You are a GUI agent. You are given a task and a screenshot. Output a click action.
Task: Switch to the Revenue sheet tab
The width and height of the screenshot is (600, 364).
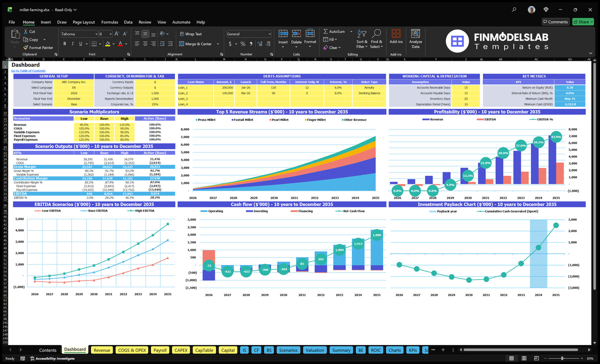click(x=102, y=350)
